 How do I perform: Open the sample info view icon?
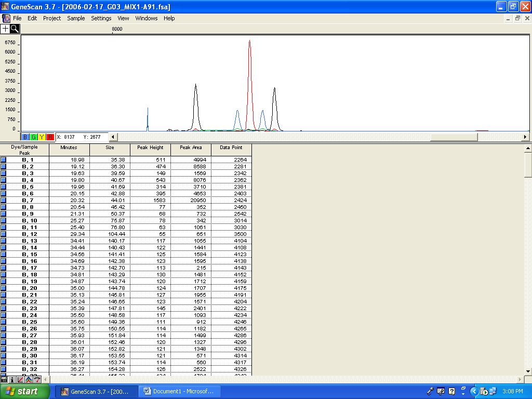(x=12, y=379)
